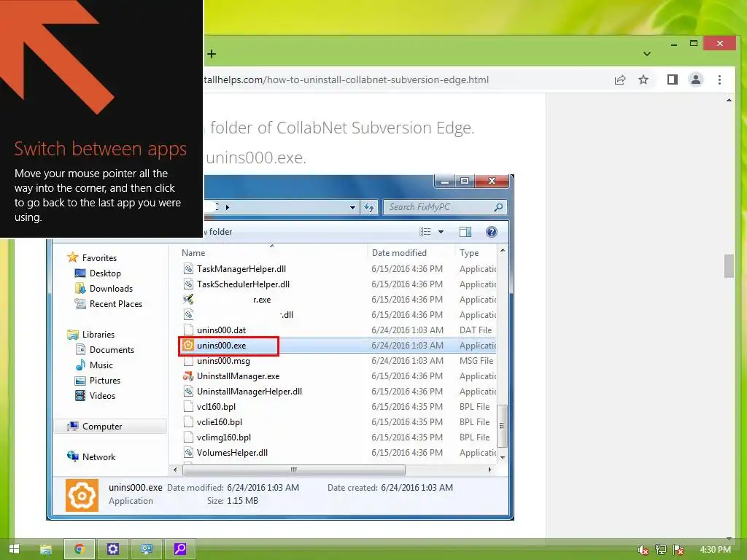Open the Windows Start button
This screenshot has height=560, width=747.
(15, 549)
